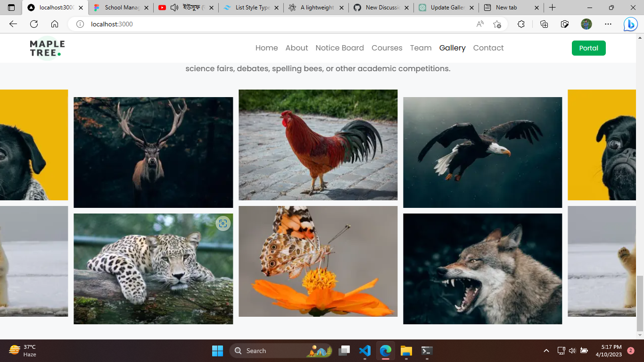
Task: Click the volume indicator in system tray
Action: coord(572,351)
